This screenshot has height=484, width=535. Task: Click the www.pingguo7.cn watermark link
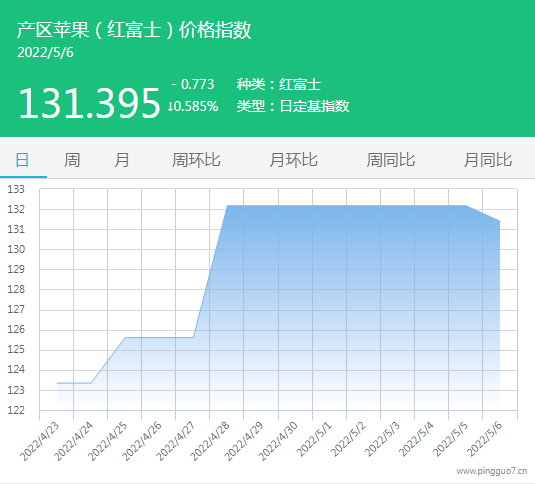[x=492, y=471]
